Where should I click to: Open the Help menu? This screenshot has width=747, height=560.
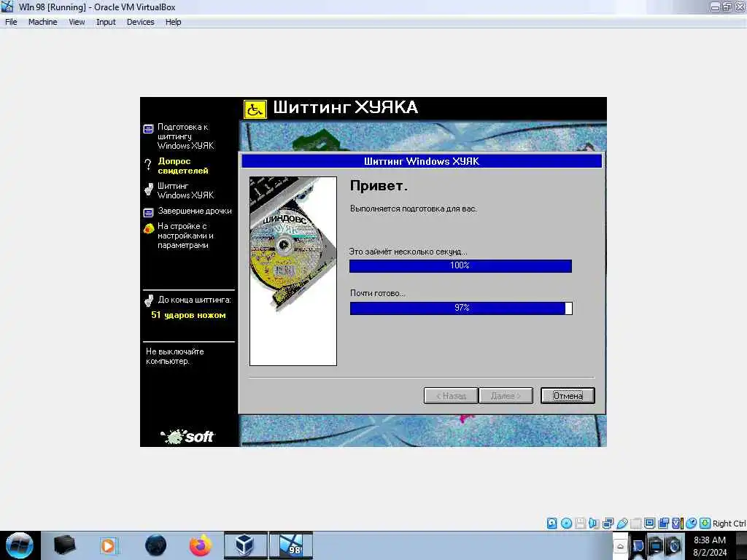tap(174, 22)
